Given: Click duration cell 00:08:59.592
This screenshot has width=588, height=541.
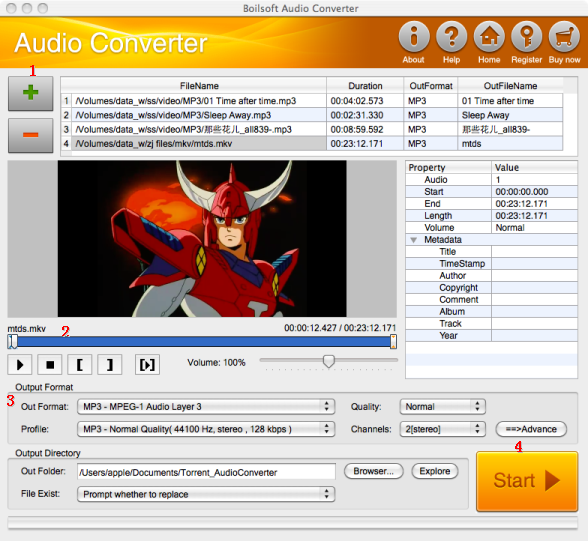Looking at the screenshot, I should [x=365, y=129].
